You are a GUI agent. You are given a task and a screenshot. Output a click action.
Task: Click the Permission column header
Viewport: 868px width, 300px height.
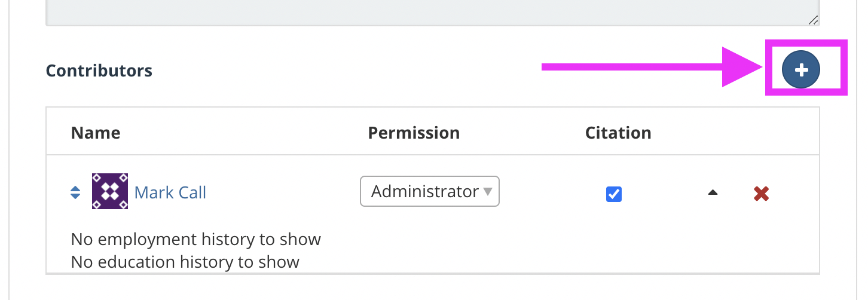click(x=414, y=133)
